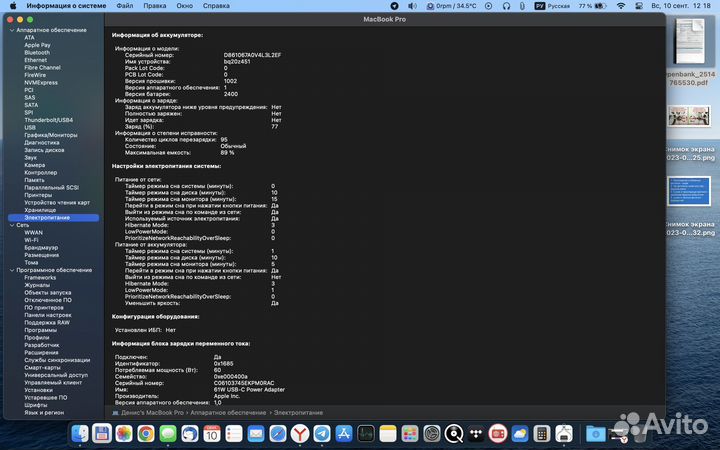The image size is (720, 450).
Task: Click the 61W USB-C Power Adapter value
Action: pos(249,389)
